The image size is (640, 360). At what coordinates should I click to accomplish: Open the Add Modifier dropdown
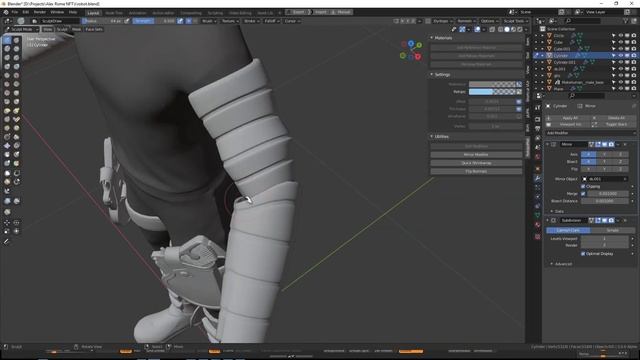pos(590,133)
